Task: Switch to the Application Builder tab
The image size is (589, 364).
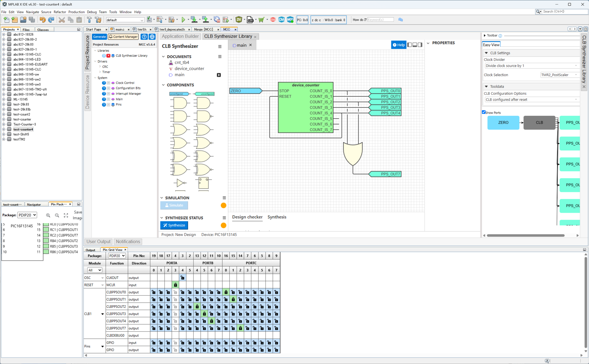Action: pos(180,36)
